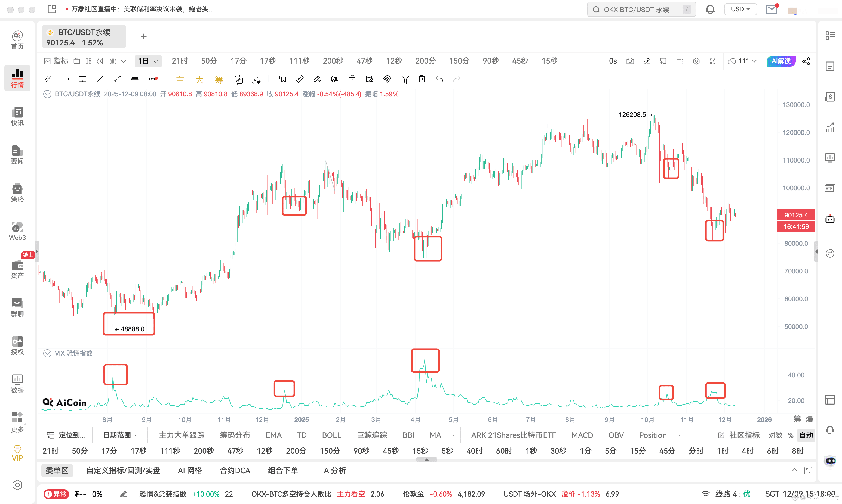Share the chart using the share icon
Screen dimensions: 842x504
(806, 61)
